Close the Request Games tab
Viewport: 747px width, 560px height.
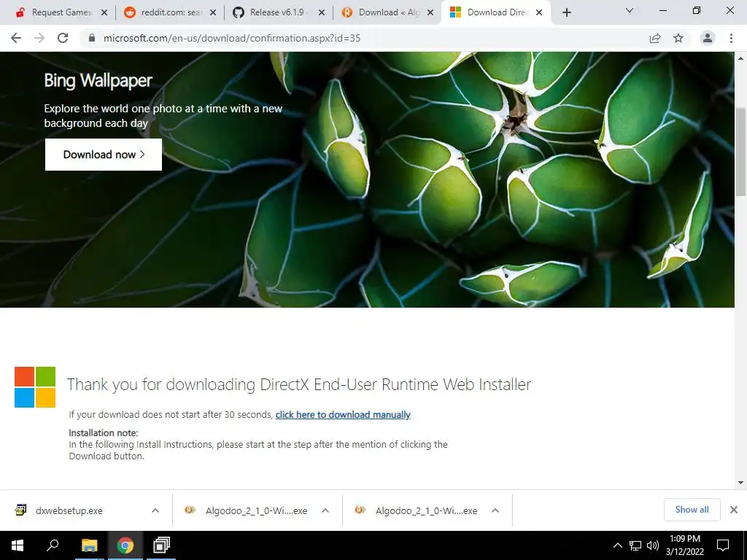click(x=104, y=13)
